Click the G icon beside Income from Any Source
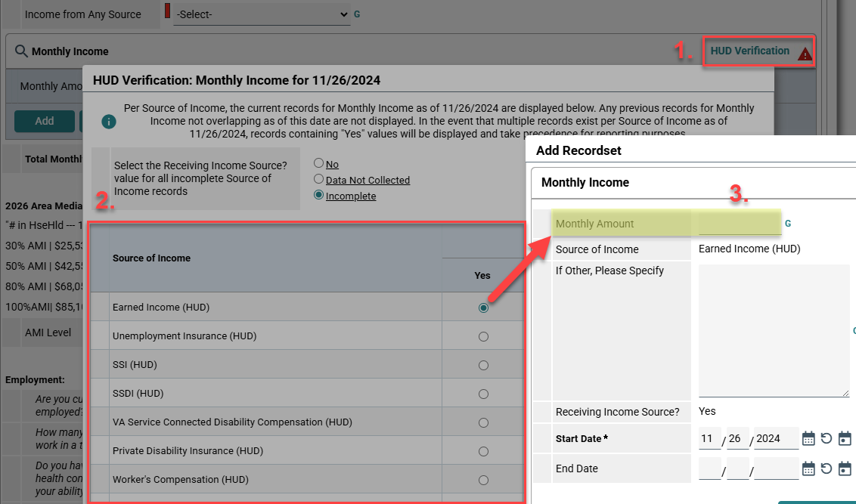Screen dimensions: 856x504 click(x=357, y=14)
